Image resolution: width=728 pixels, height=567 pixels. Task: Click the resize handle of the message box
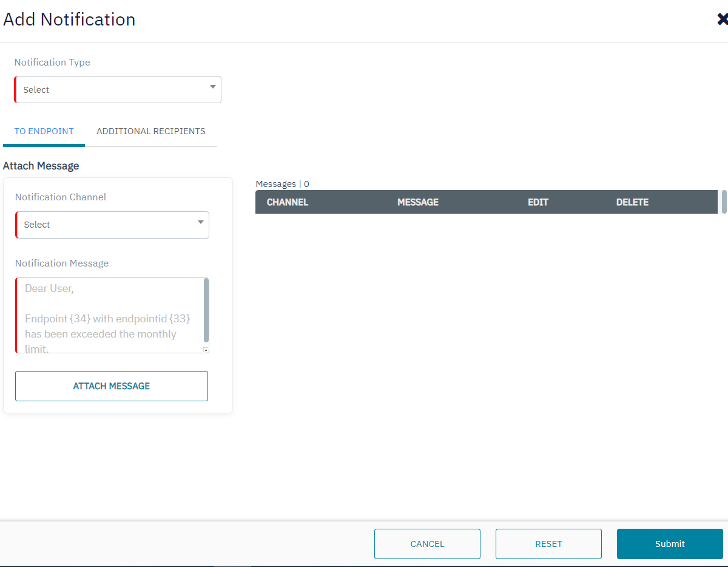pos(206,350)
